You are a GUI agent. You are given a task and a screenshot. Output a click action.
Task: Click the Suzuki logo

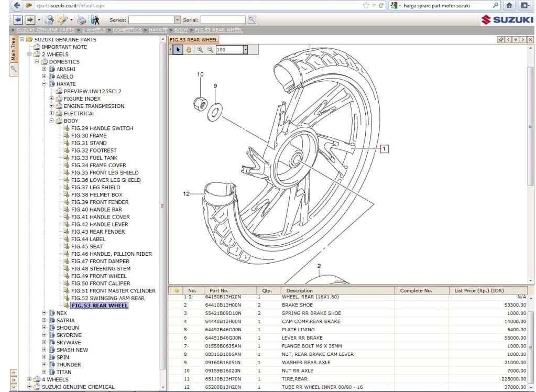click(507, 20)
